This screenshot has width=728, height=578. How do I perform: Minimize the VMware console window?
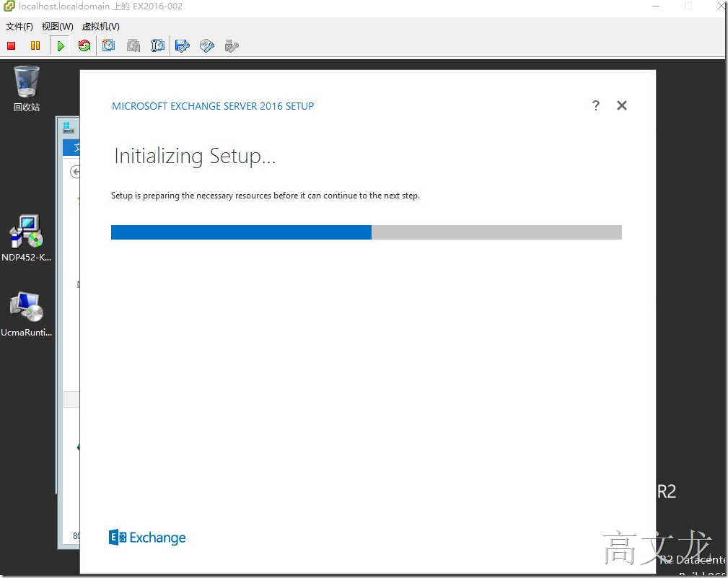pyautogui.click(x=656, y=6)
